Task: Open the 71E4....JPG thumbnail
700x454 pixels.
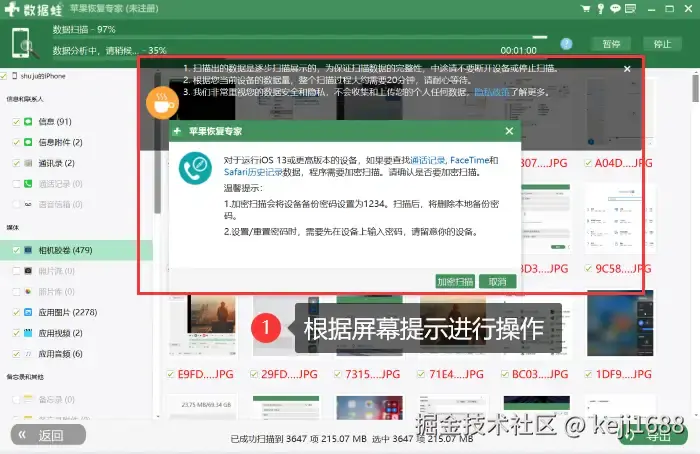Action: tap(453, 325)
